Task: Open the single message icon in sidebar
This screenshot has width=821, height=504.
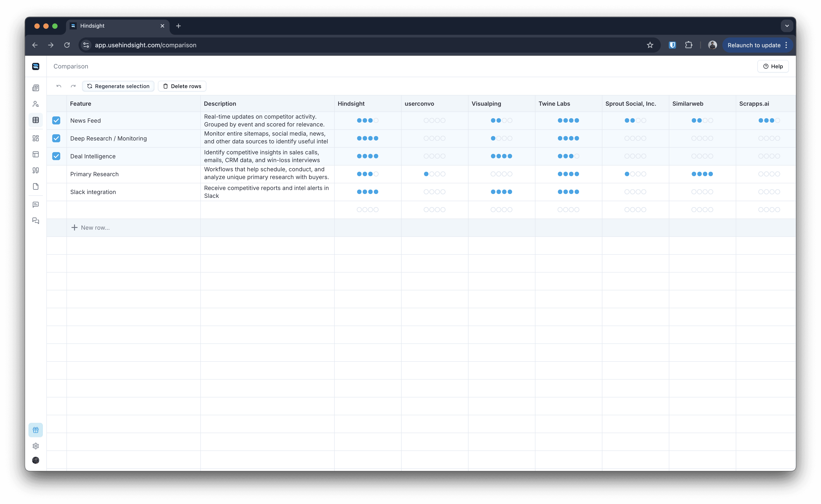Action: (36, 205)
